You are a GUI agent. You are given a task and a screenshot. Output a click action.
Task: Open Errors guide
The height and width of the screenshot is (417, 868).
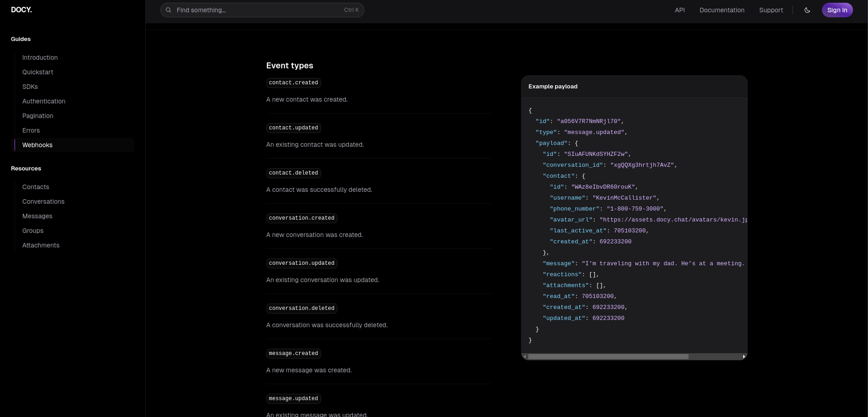click(31, 130)
